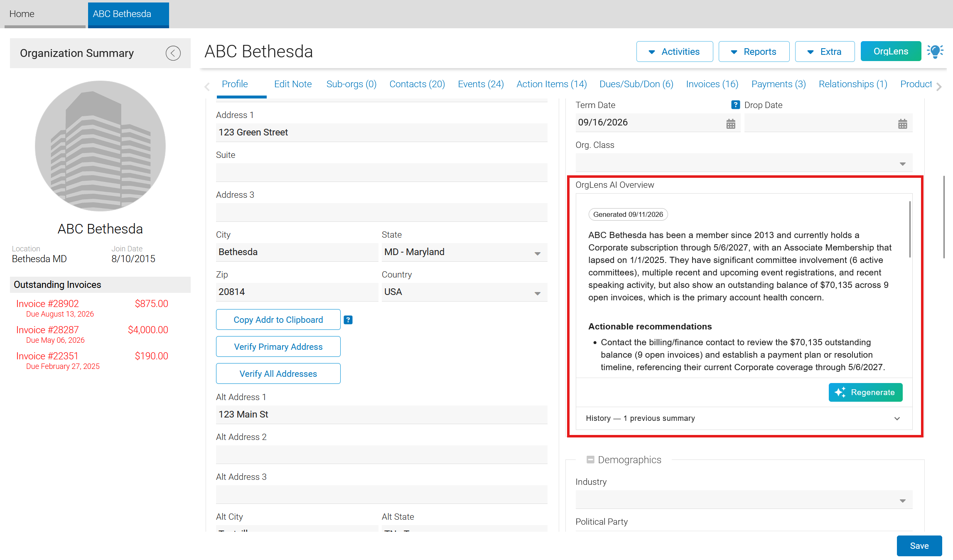The height and width of the screenshot is (560, 953).
Task: Click the help icon next to Copy Addr
Action: [348, 320]
